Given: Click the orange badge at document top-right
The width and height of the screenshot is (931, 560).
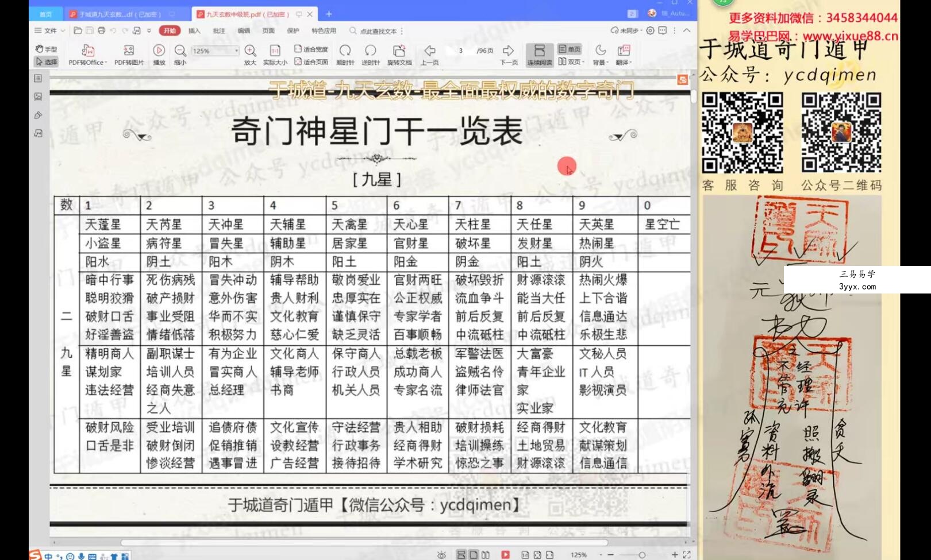Looking at the screenshot, I should tap(682, 80).
